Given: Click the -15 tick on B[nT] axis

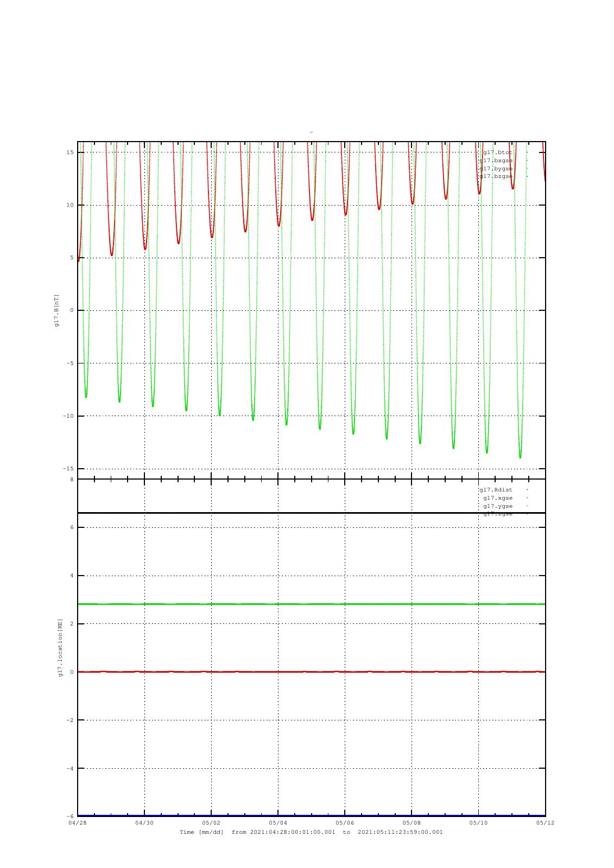Looking at the screenshot, I should click(x=68, y=469).
